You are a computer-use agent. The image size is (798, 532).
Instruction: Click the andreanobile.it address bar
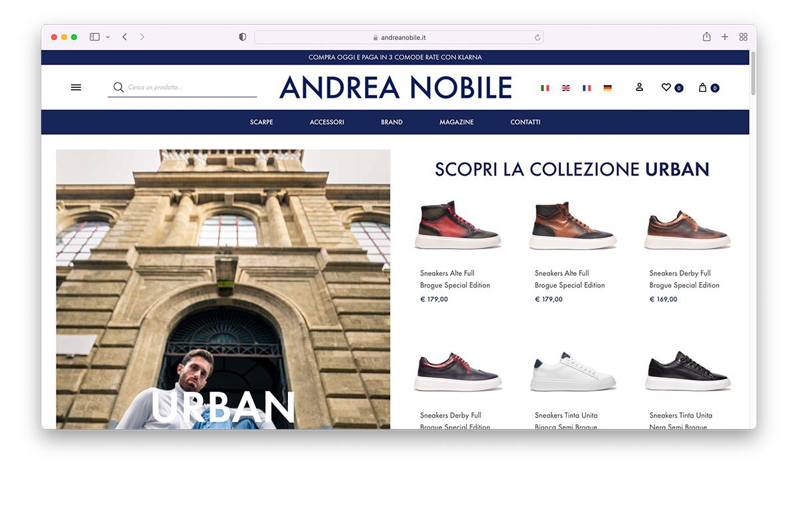click(x=399, y=38)
